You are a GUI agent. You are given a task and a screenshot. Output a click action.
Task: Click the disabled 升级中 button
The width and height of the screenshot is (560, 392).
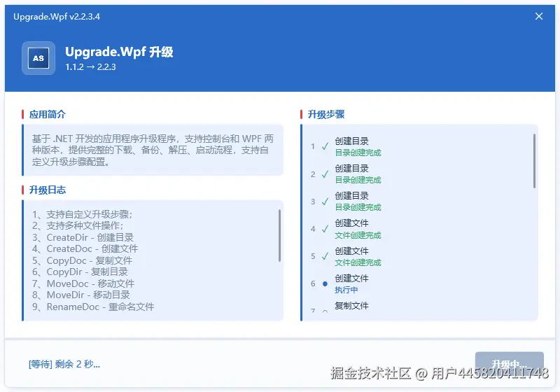pos(510,364)
